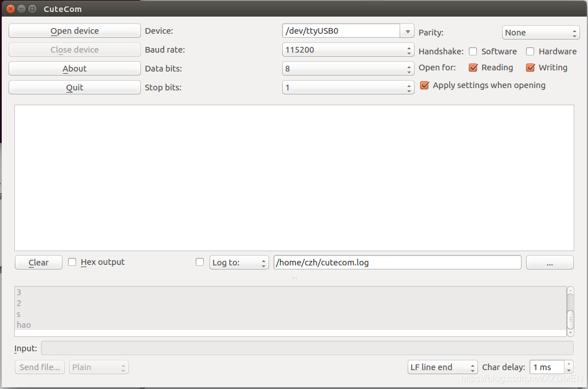Open the About dialog
The width and height of the screenshot is (588, 389).
pyautogui.click(x=74, y=69)
